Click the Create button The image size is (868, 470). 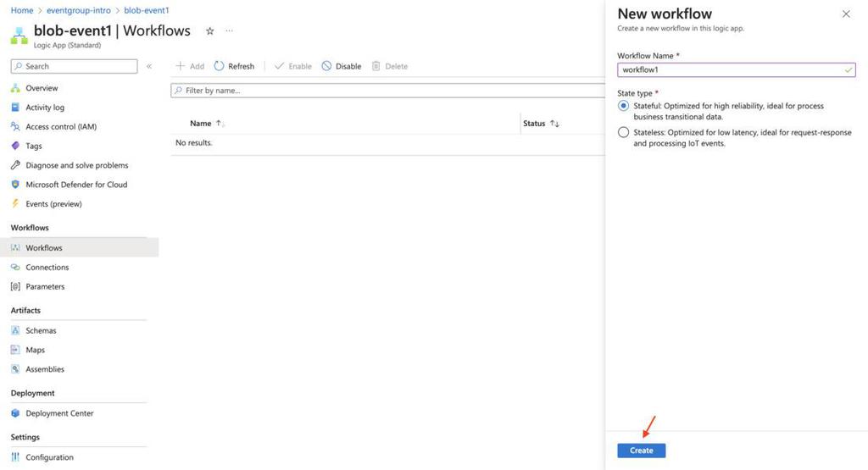click(641, 451)
